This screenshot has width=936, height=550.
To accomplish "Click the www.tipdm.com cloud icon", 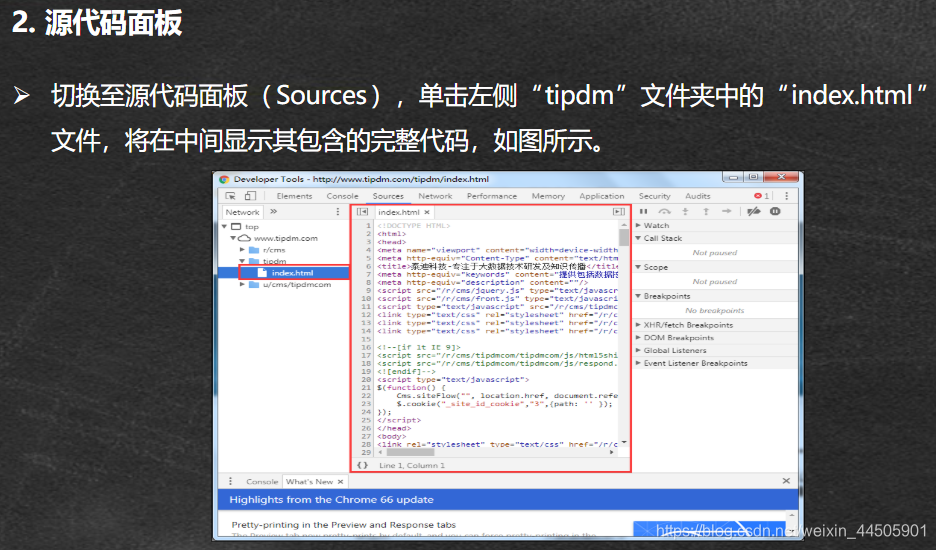I will pos(245,238).
